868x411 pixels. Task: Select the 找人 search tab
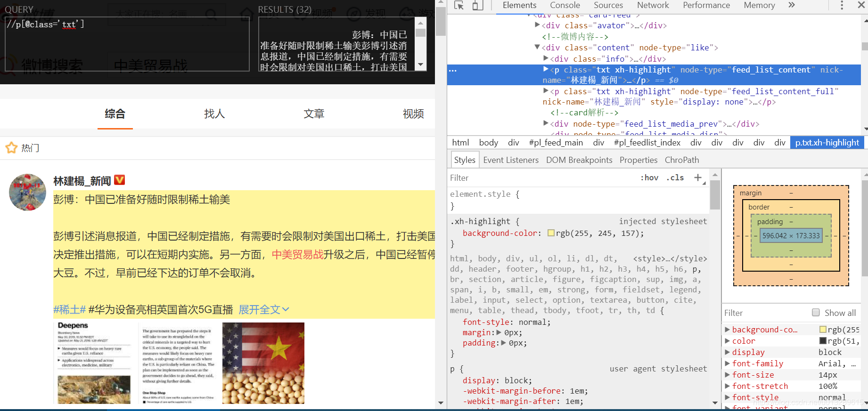(214, 113)
